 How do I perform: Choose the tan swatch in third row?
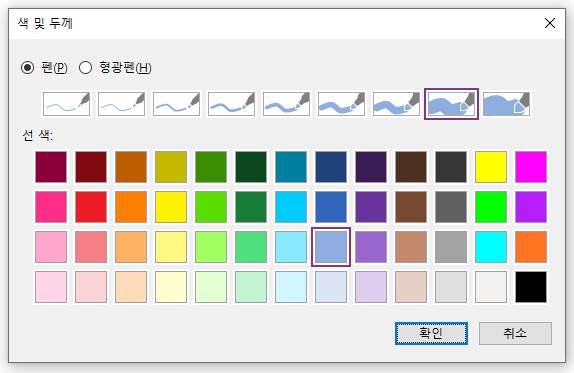[x=411, y=247]
